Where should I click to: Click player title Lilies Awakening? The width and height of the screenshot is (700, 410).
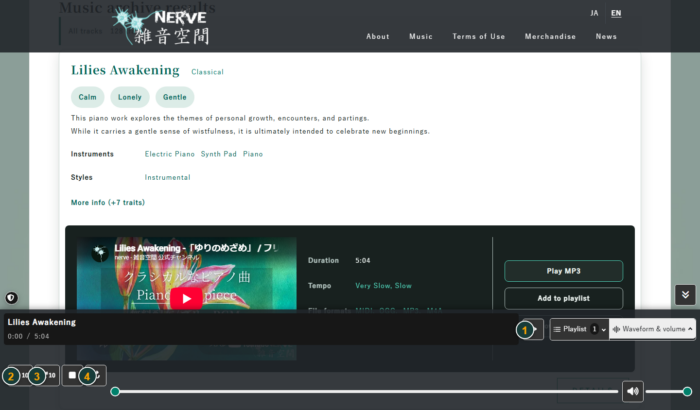point(42,322)
